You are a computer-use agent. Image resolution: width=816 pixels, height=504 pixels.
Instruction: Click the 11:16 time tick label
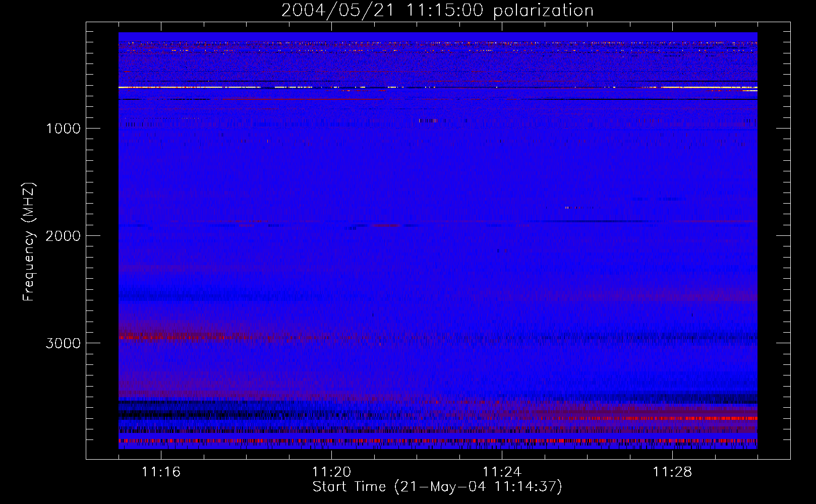(161, 472)
